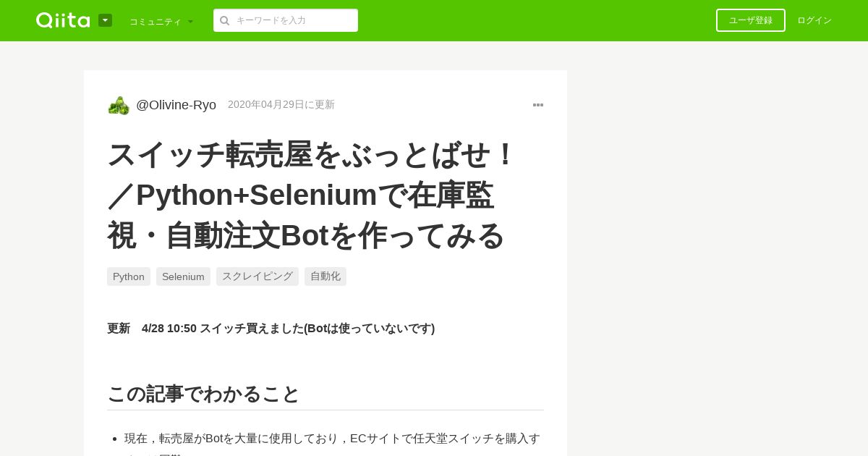Screen dimensions: 868x456
Task: Select the 自動化 tag
Action: coord(325,276)
